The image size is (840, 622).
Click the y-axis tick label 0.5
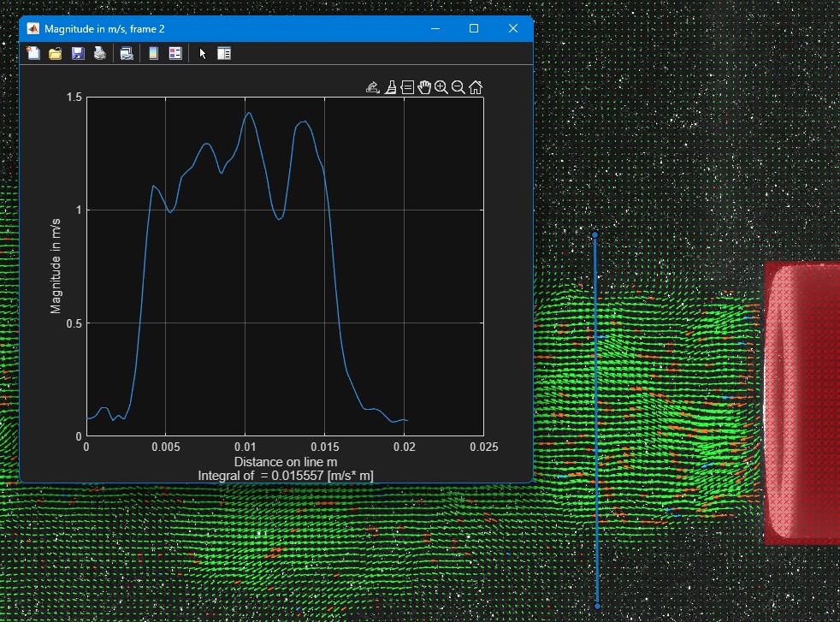point(74,323)
